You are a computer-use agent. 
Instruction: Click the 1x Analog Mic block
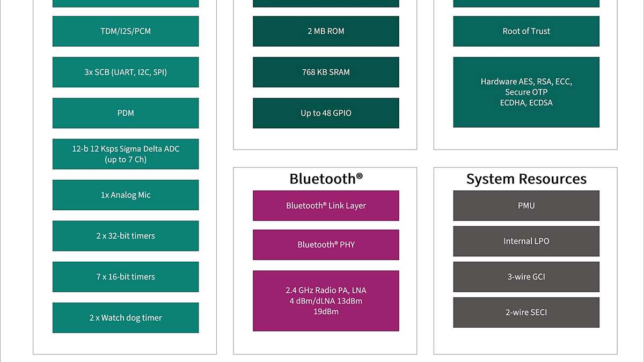tap(126, 195)
